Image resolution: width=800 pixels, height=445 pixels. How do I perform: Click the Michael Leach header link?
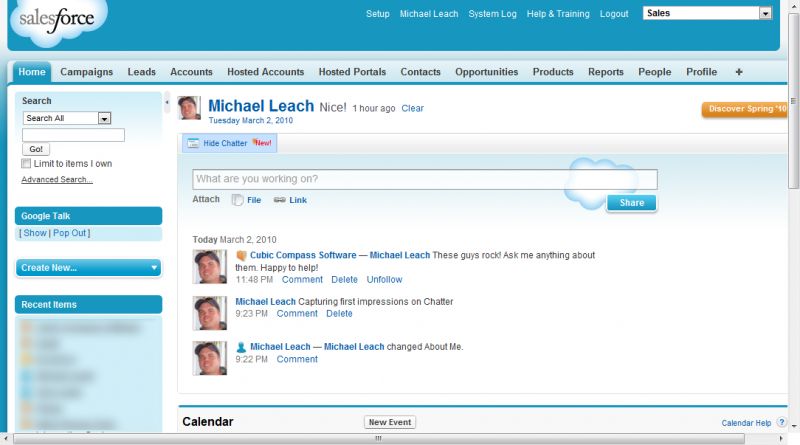429,14
